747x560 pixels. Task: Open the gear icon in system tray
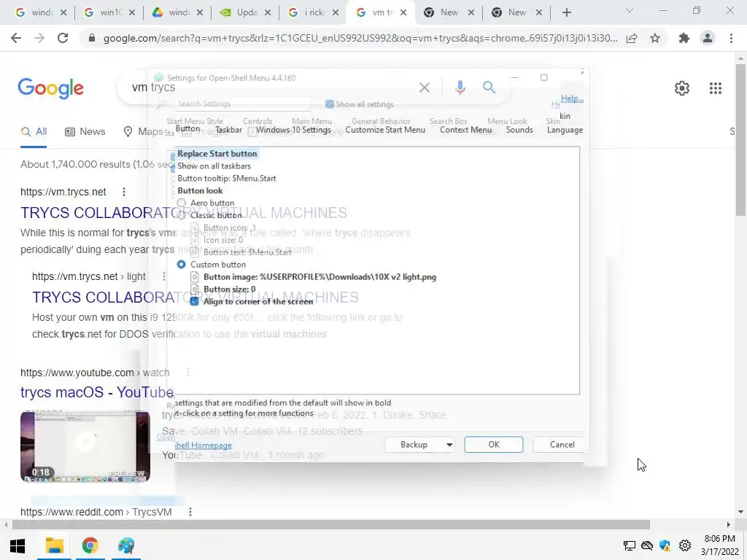684,545
